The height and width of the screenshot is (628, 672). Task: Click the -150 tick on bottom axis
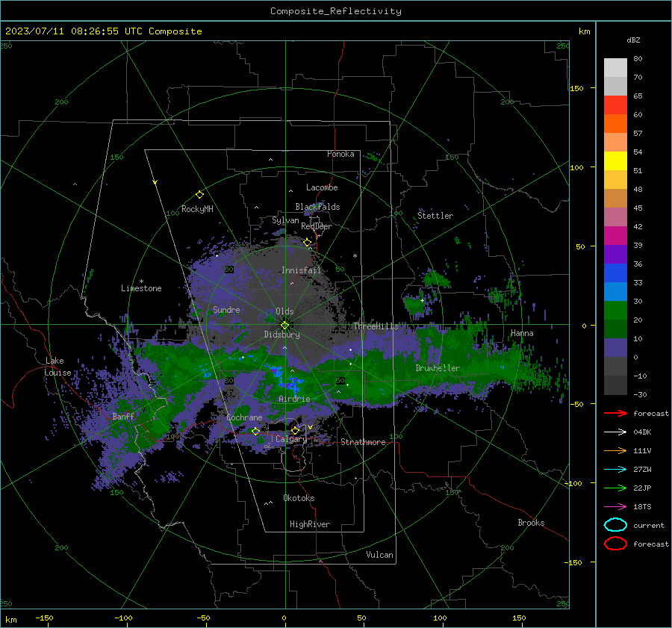(x=44, y=618)
